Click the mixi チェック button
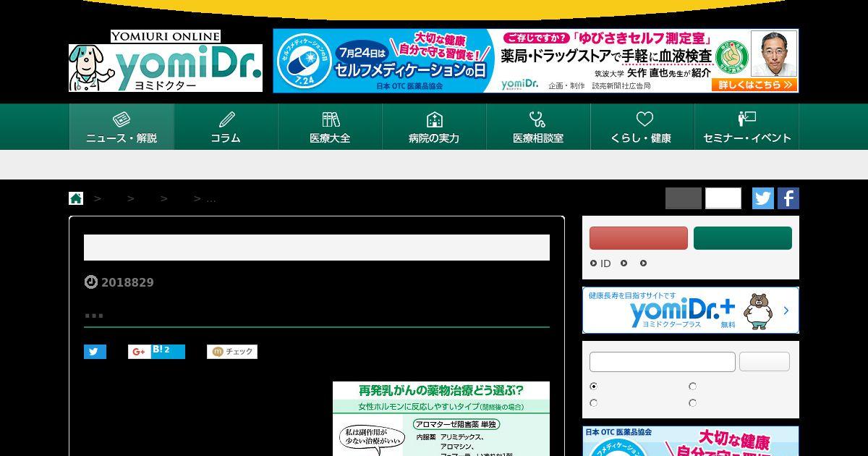This screenshot has width=868, height=456. tap(232, 352)
